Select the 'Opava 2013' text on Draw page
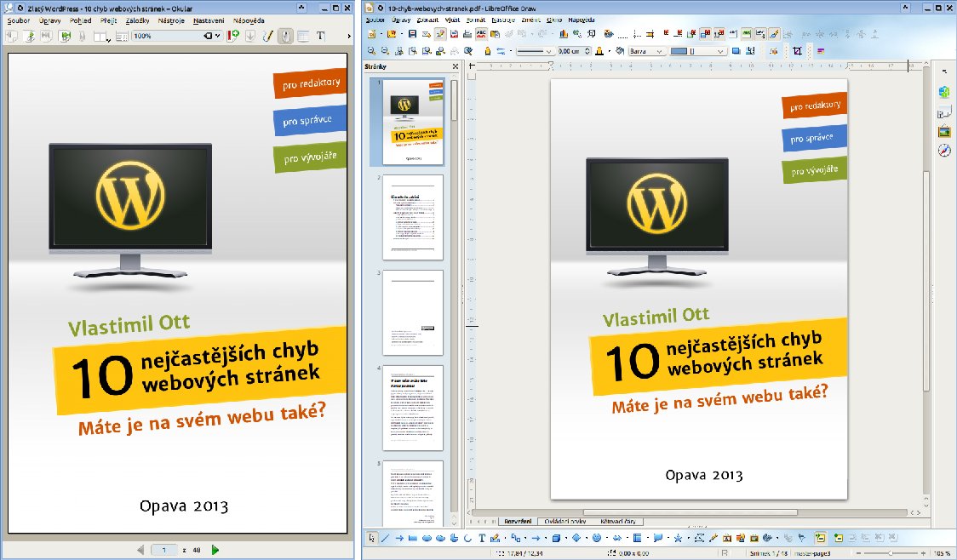The width and height of the screenshot is (957, 560). 704,475
